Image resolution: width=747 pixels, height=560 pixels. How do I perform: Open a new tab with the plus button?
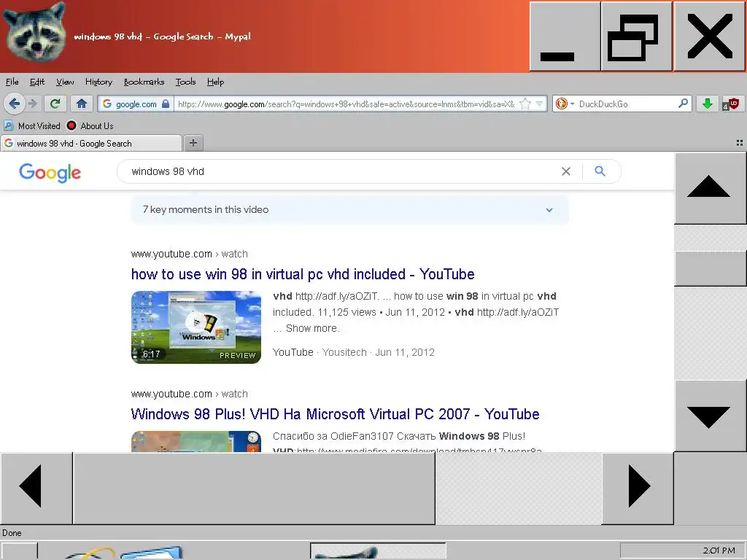(193, 143)
